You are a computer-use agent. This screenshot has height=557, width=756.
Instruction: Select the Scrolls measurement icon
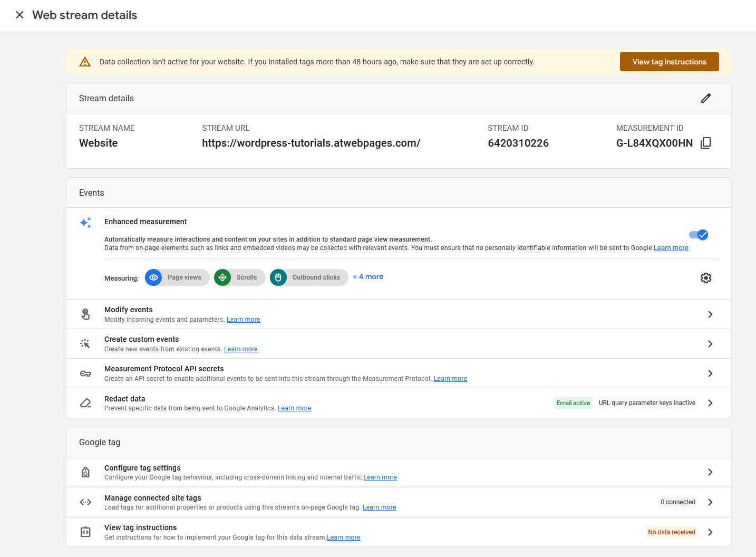[x=222, y=277]
